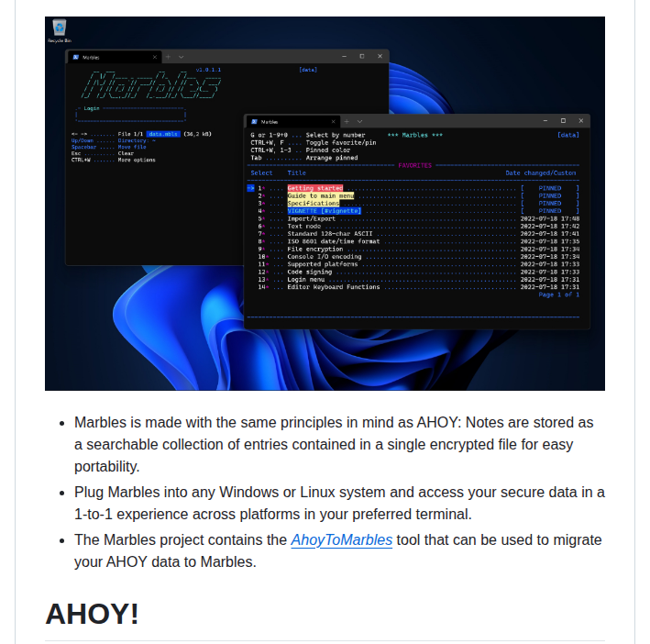Click the Title column header
Viewport: 650px width, 644px height.
tap(296, 172)
